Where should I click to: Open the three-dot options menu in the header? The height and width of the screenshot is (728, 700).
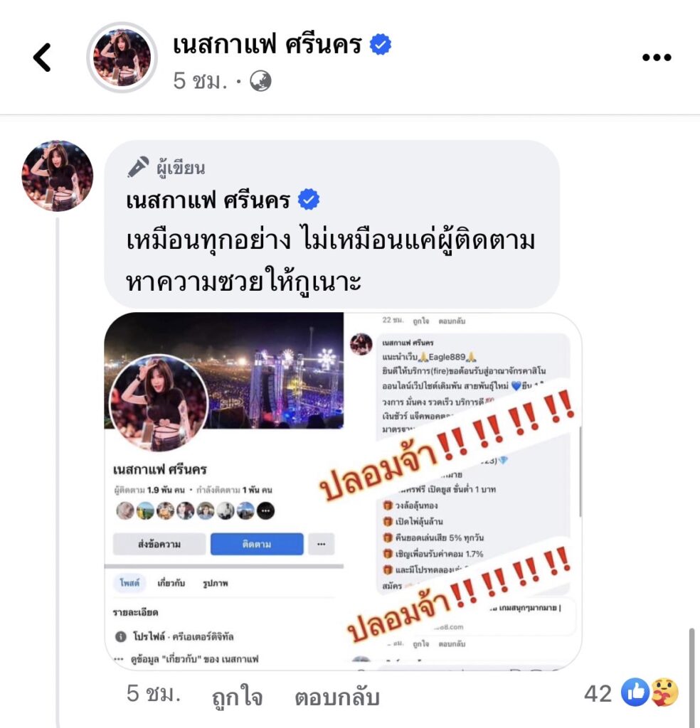click(x=657, y=58)
